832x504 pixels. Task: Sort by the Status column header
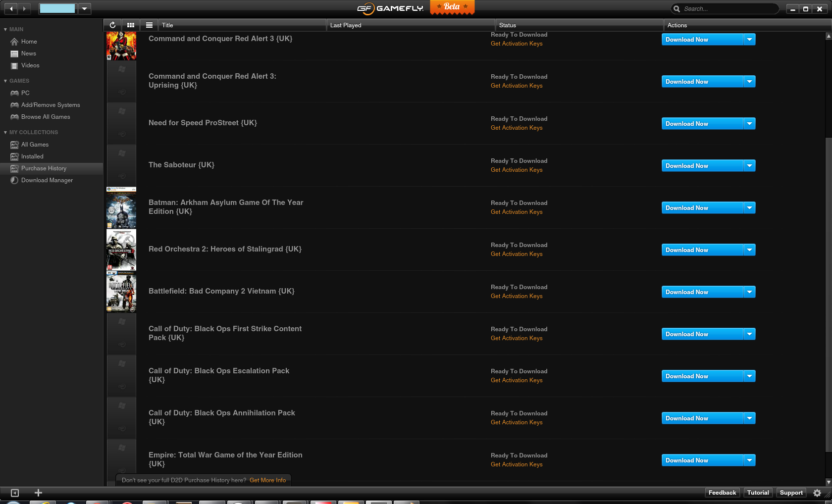pos(579,25)
